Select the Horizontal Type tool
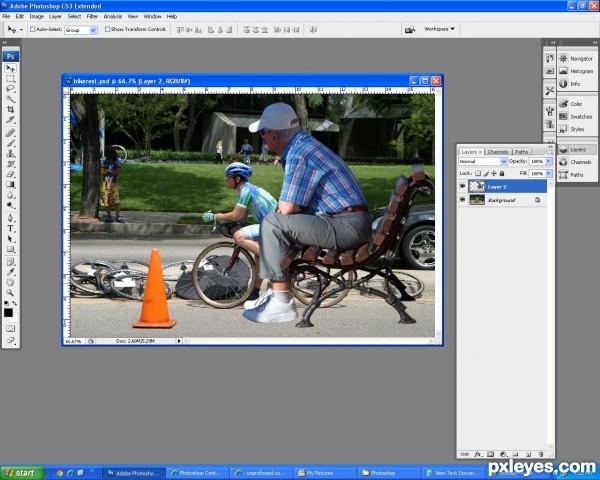Screen dimensions: 600x480 pyautogui.click(x=10, y=229)
